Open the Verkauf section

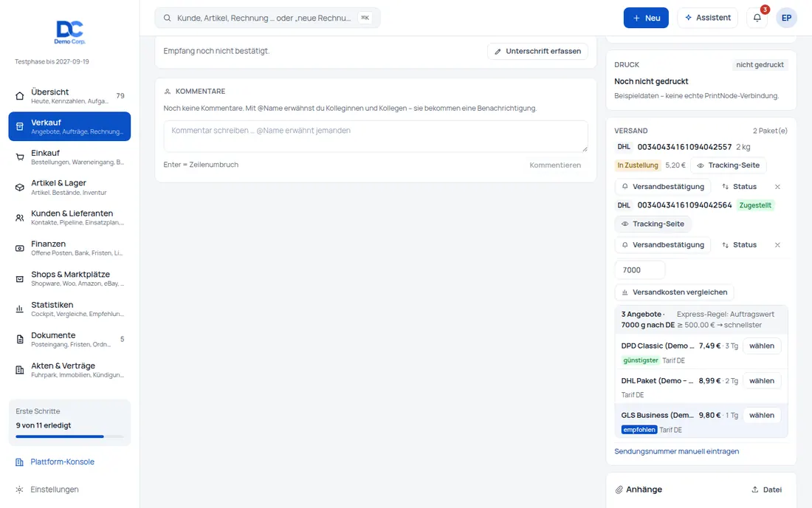click(x=69, y=126)
